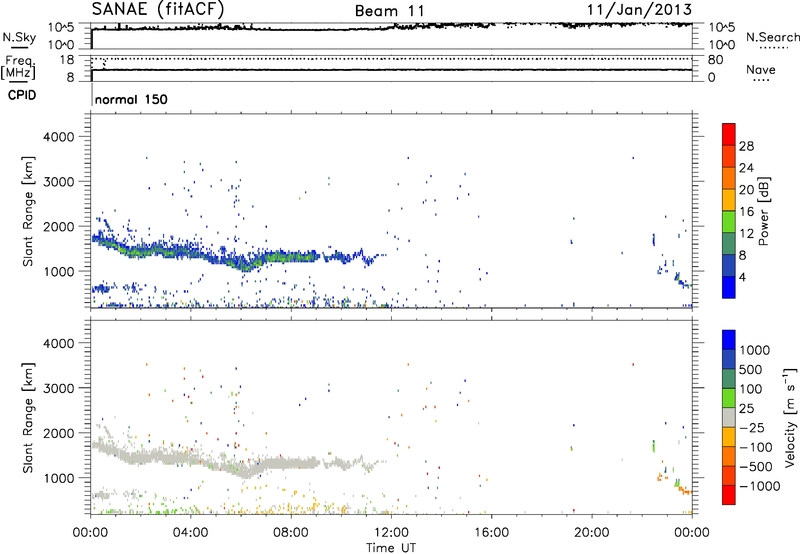
Task: Click Power colorbar value 4
Action: (x=742, y=277)
